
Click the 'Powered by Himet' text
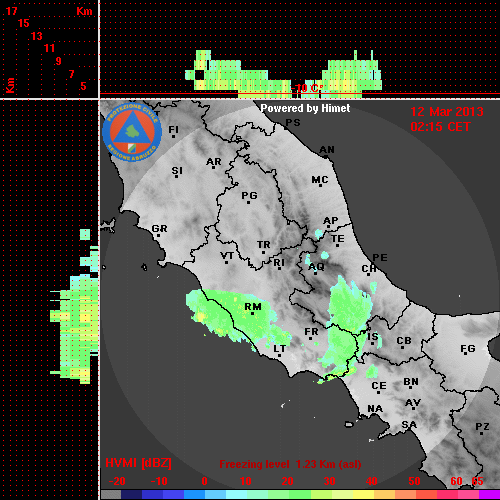[305, 108]
